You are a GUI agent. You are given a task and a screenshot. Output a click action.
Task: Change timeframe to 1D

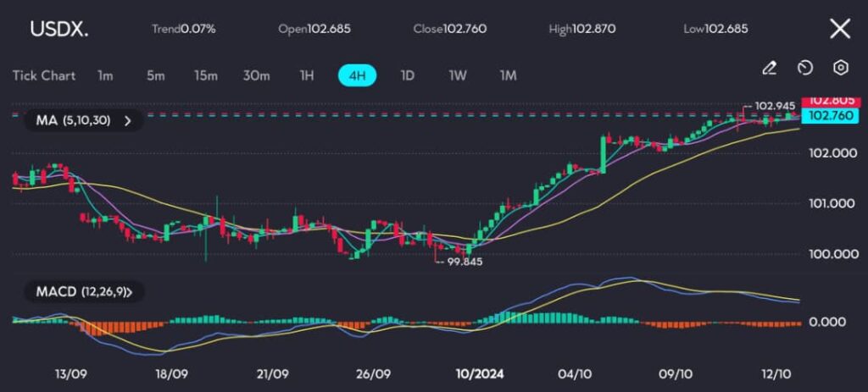tap(407, 75)
